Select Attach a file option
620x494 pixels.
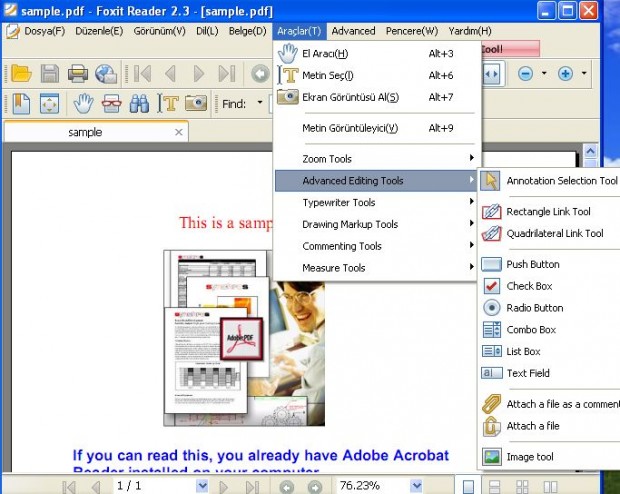pos(534,426)
